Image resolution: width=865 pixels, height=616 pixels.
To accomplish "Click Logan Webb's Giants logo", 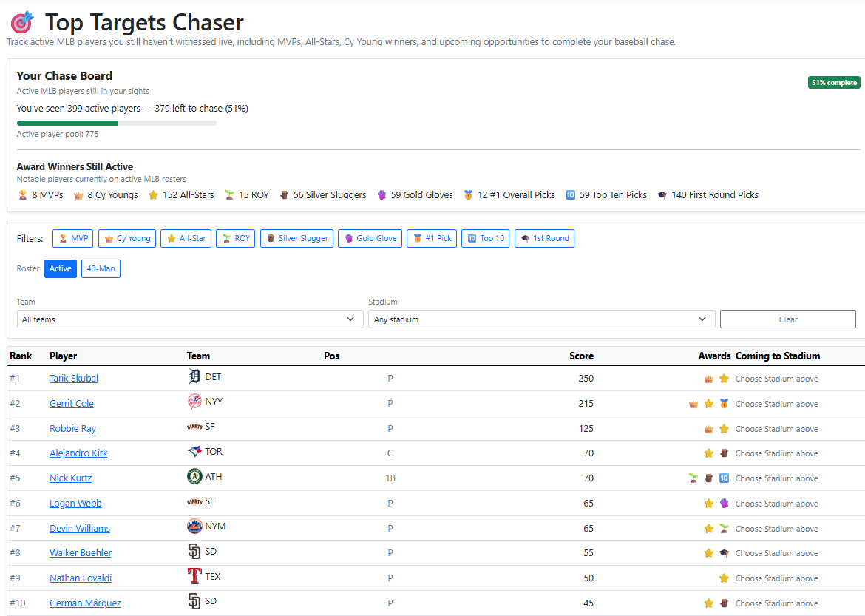I will pyautogui.click(x=194, y=501).
